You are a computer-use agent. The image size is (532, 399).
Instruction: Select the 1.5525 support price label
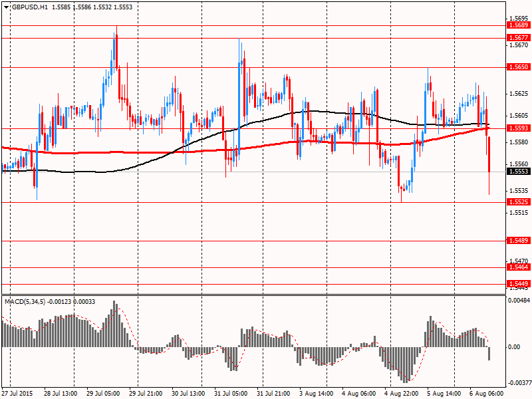pos(518,201)
